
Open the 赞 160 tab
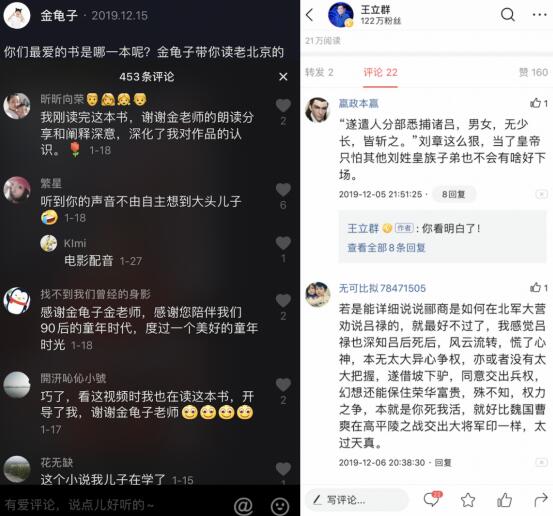(533, 72)
